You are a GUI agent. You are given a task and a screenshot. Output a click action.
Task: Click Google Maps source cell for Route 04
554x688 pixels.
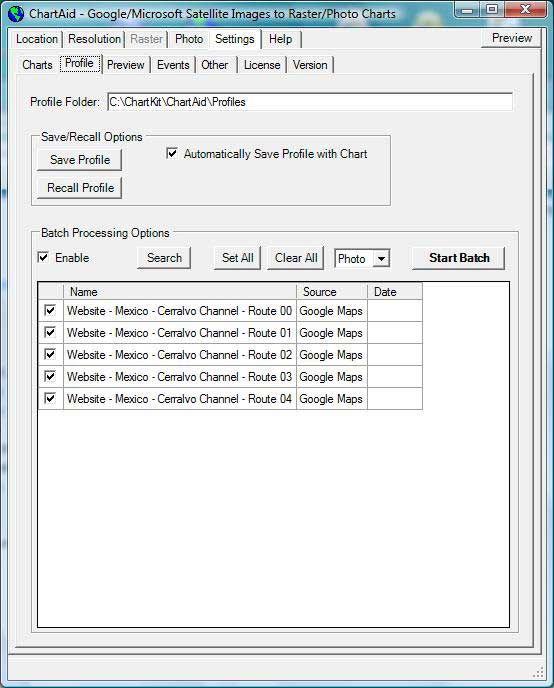point(332,399)
